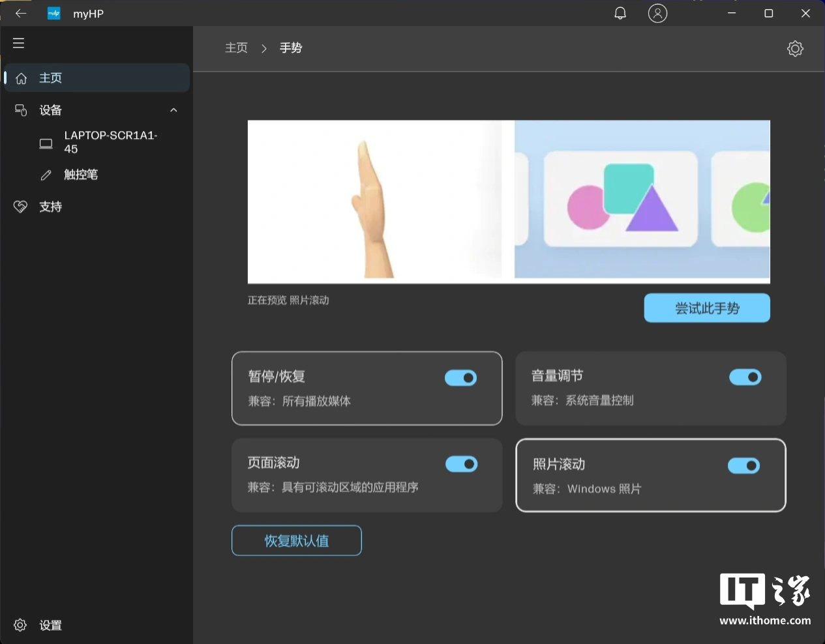Turn off the 音量调节 toggle
The height and width of the screenshot is (644, 825).
tap(745, 377)
